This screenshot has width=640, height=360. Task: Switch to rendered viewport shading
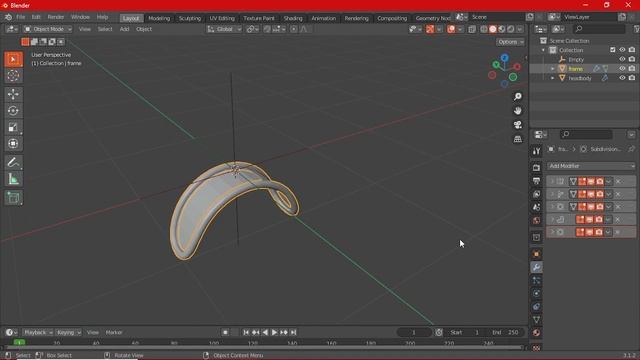tap(511, 29)
